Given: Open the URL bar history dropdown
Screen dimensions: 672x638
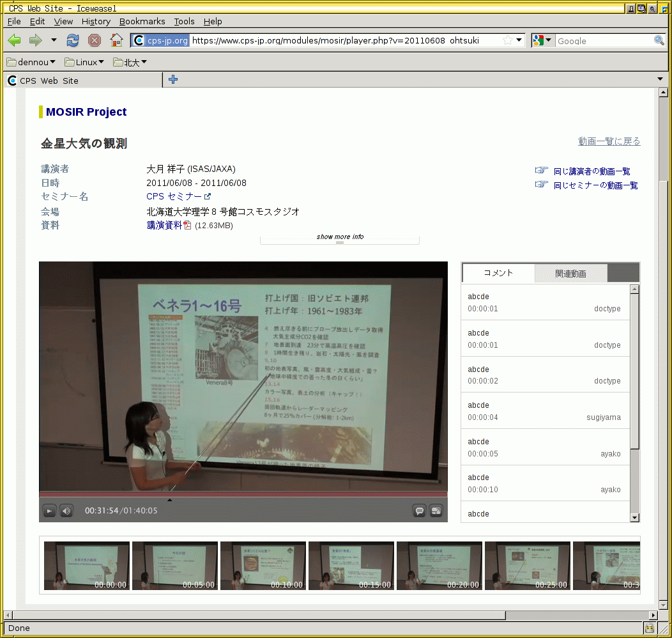Looking at the screenshot, I should click(x=519, y=40).
